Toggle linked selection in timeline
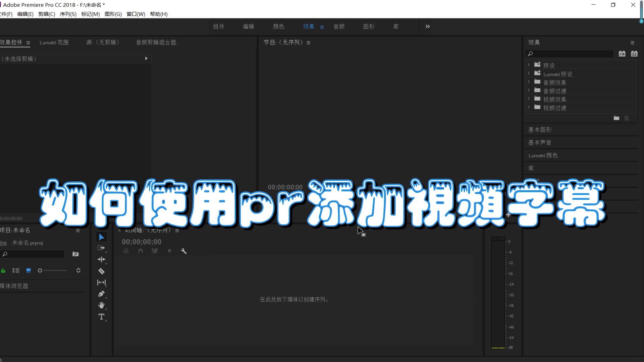This screenshot has width=644, height=362. tap(155, 251)
